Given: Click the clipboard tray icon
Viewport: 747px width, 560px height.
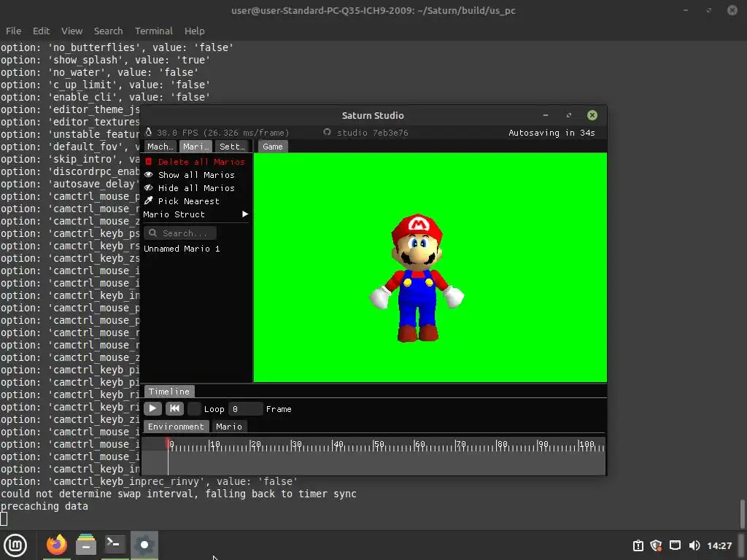Looking at the screenshot, I should pos(638,545).
